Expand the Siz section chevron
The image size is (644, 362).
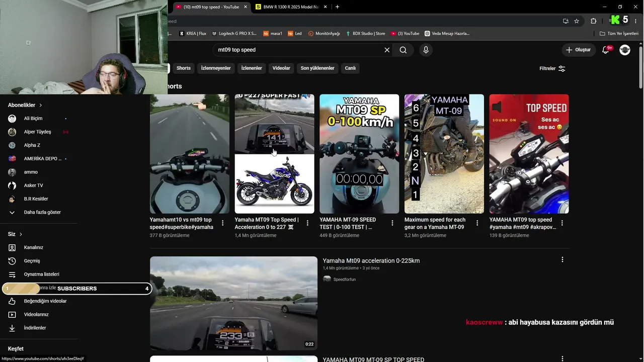tap(21, 234)
